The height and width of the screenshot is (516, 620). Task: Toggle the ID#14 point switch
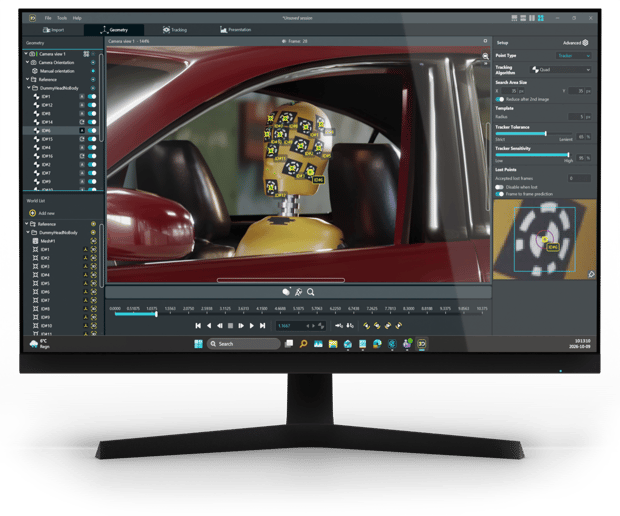92,122
